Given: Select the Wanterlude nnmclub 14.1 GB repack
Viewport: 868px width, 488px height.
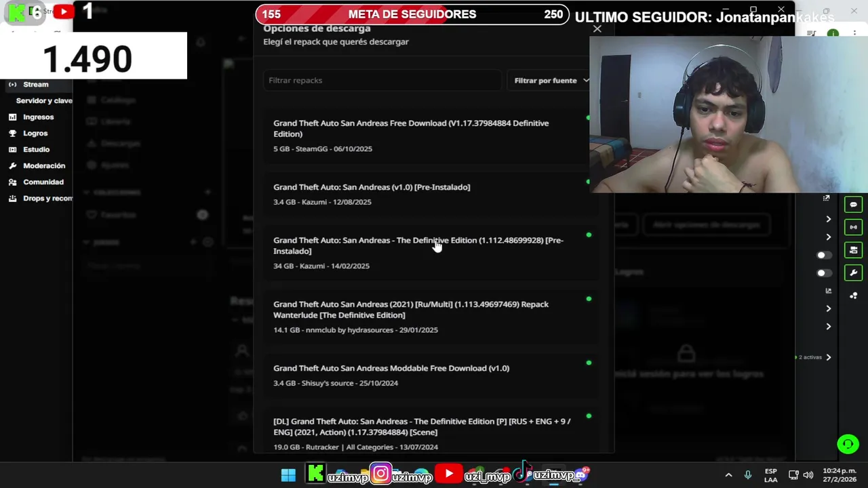Looking at the screenshot, I should coord(431,317).
